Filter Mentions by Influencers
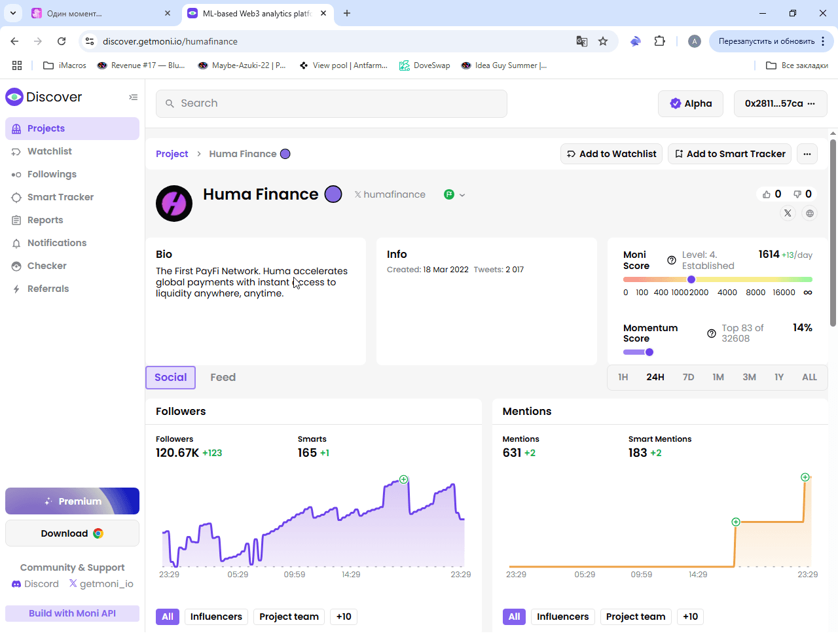The height and width of the screenshot is (644, 838). (563, 617)
